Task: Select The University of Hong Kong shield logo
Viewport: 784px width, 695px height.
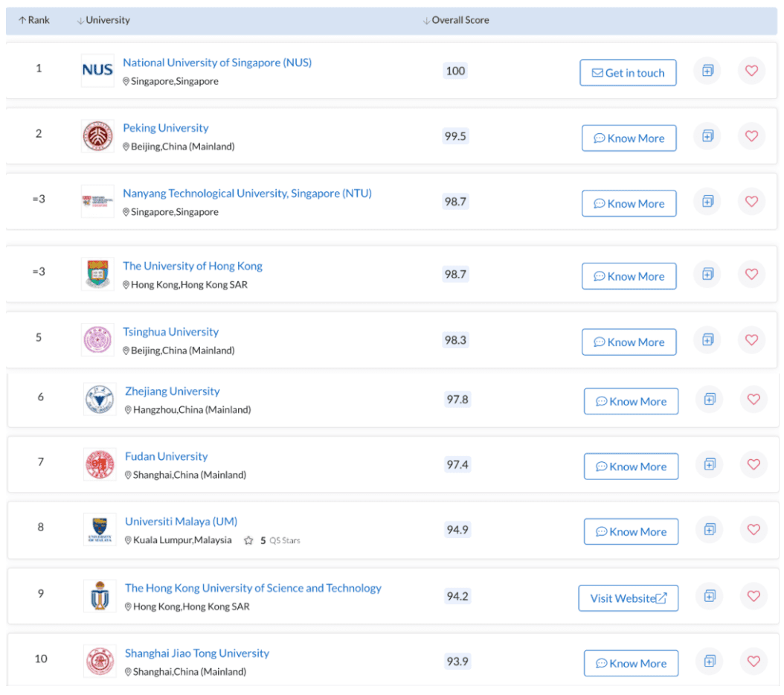Action: coord(97,275)
